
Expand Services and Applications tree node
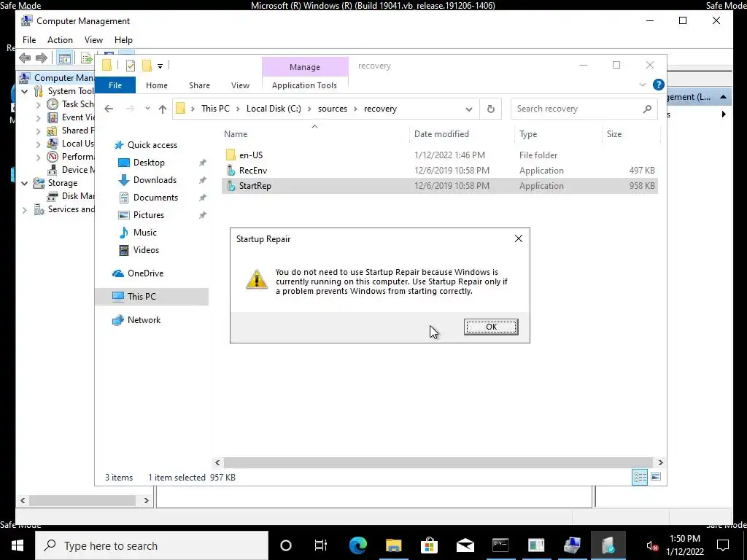click(25, 209)
